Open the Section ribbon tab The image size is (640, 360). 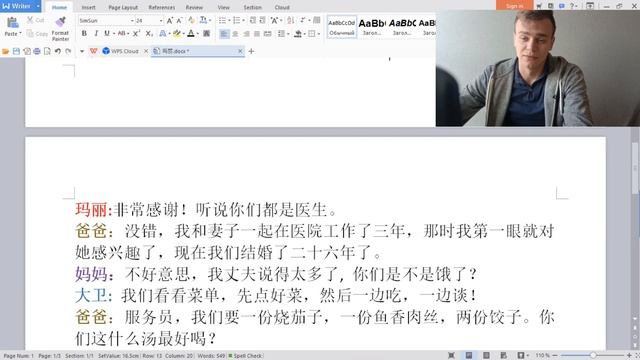click(x=253, y=7)
